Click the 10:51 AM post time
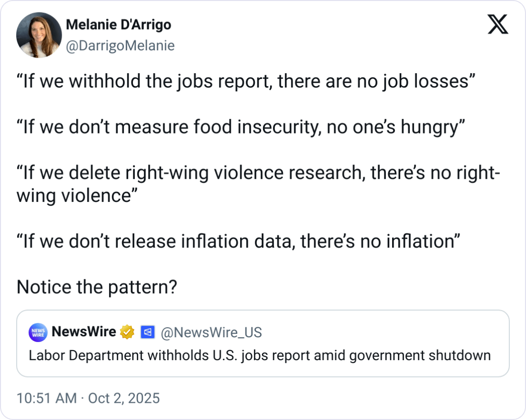The height and width of the screenshot is (420, 526). point(46,398)
